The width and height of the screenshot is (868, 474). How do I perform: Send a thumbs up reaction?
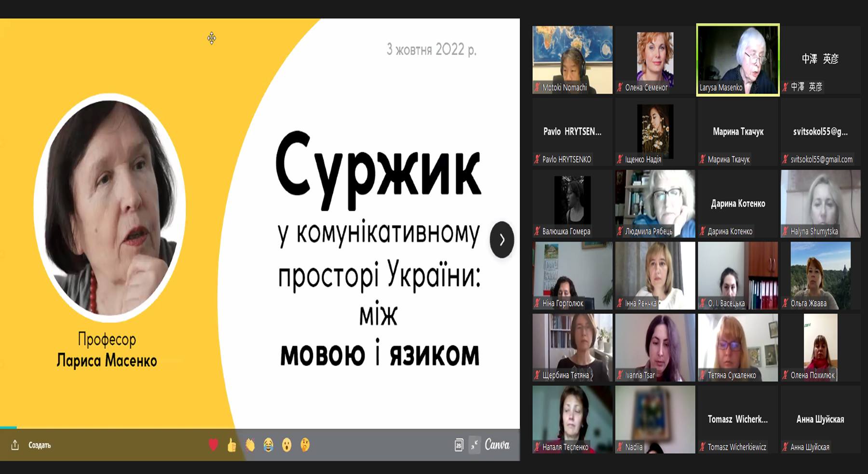pyautogui.click(x=232, y=445)
